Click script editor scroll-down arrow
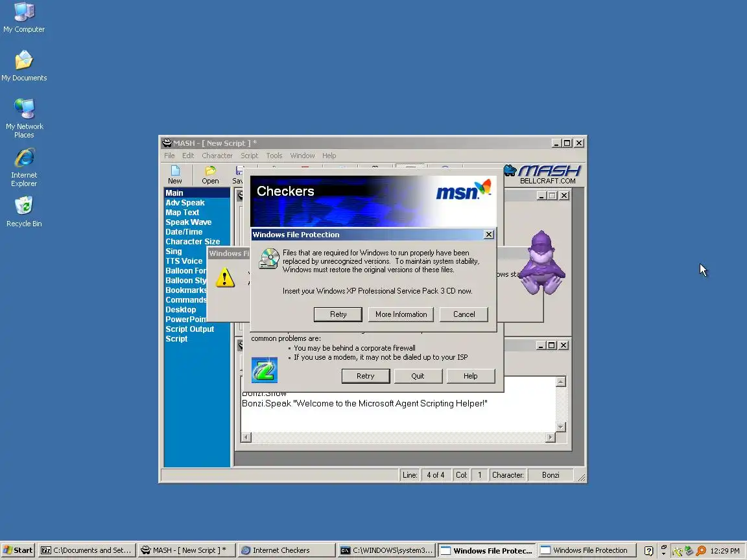 tap(561, 426)
